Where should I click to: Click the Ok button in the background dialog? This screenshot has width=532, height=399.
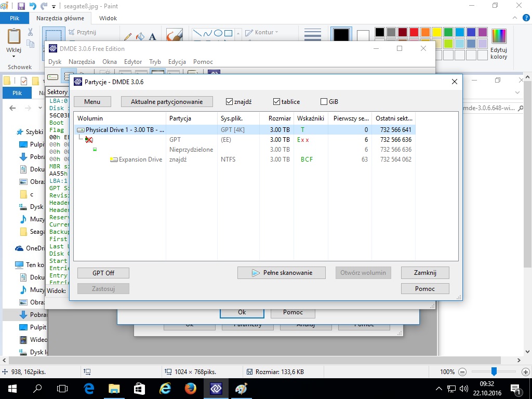[242, 312]
